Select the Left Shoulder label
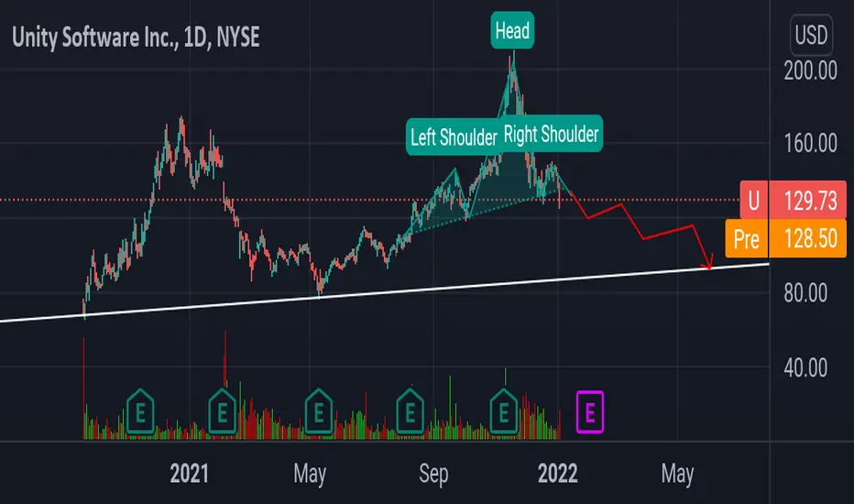Viewport: 854px width, 504px height. (x=454, y=137)
